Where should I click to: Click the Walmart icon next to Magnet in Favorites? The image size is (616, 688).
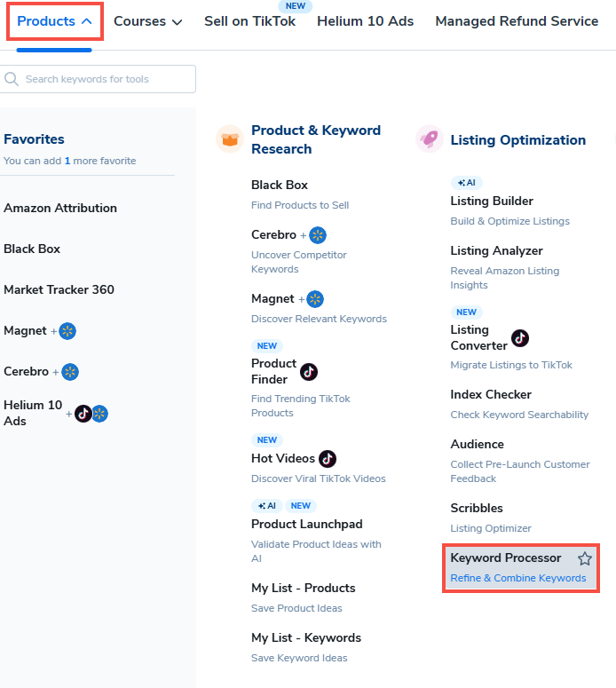point(67,331)
